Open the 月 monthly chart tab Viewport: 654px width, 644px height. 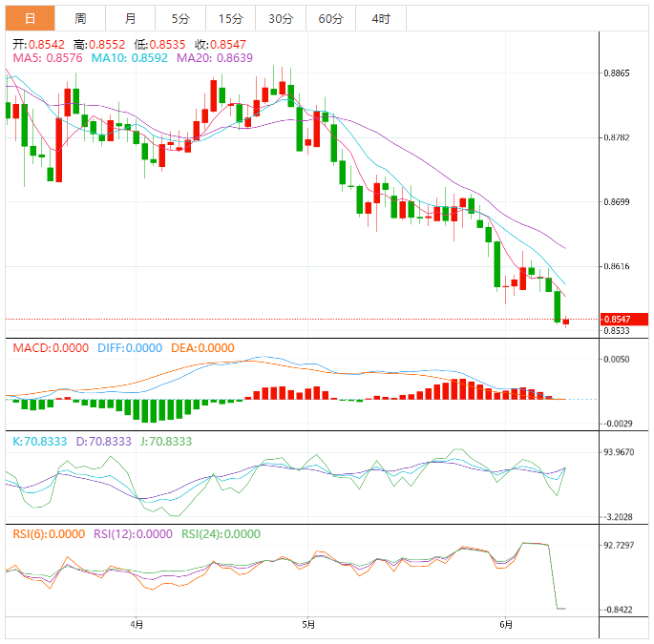pos(130,18)
